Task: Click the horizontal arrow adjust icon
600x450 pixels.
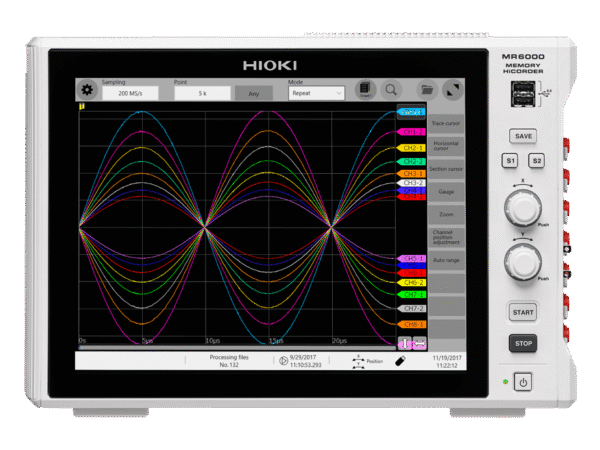Action: click(420, 344)
